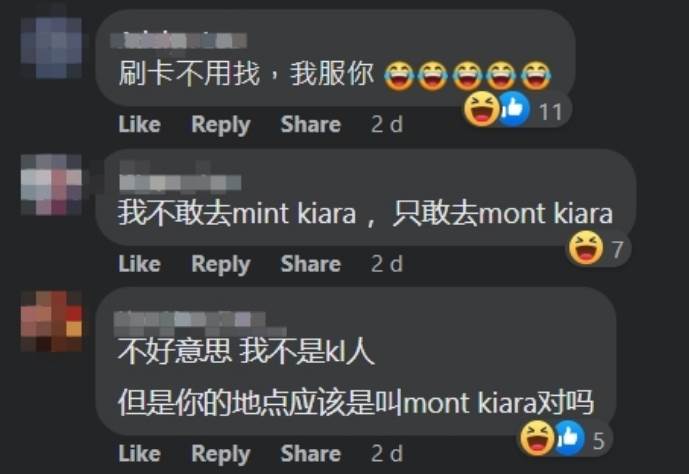Click the laughing reaction on the first comment
Viewport: 689px width, 474px height.
click(x=481, y=109)
